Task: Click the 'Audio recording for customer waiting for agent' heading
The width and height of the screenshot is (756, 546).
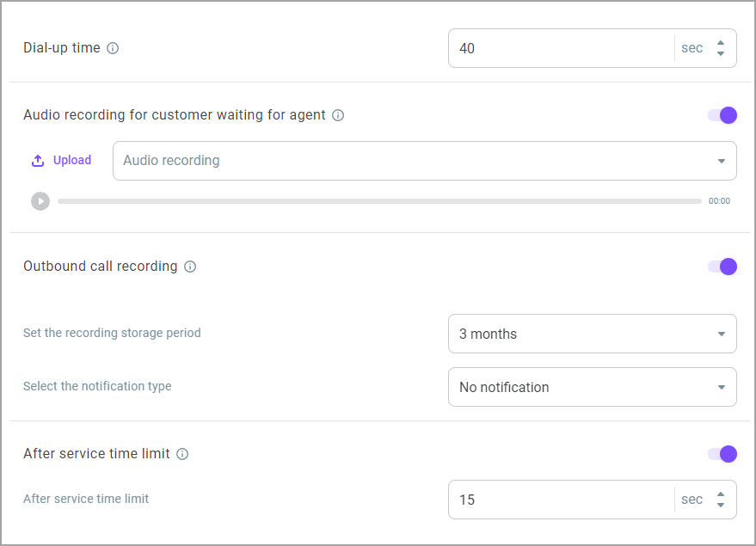Action: pos(175,114)
